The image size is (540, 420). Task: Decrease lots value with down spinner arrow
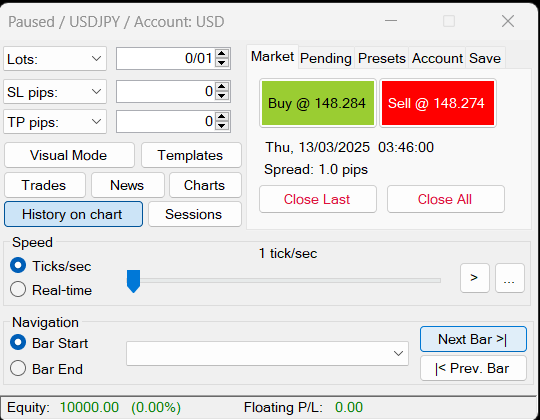click(x=221, y=63)
